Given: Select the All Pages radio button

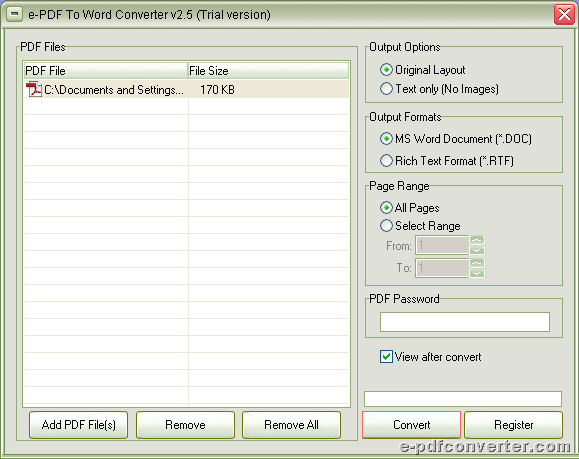Looking at the screenshot, I should coord(386,208).
